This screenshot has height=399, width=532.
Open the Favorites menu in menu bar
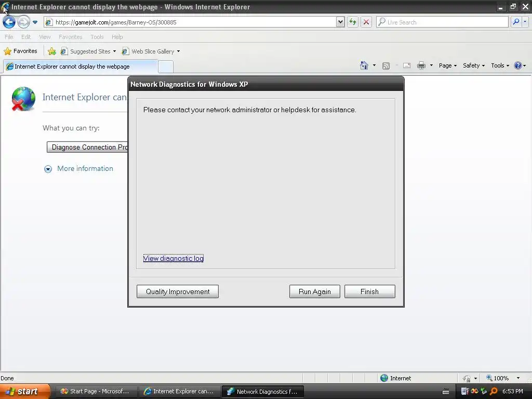[x=70, y=37]
